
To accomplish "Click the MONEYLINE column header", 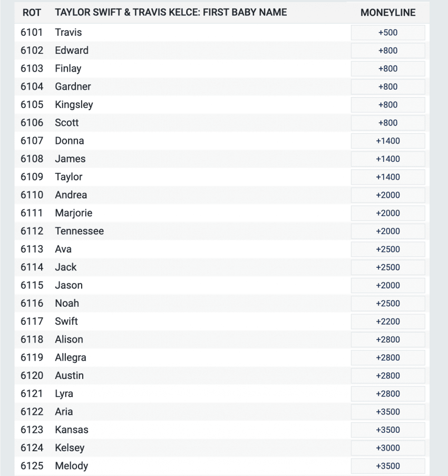I will coord(388,13).
